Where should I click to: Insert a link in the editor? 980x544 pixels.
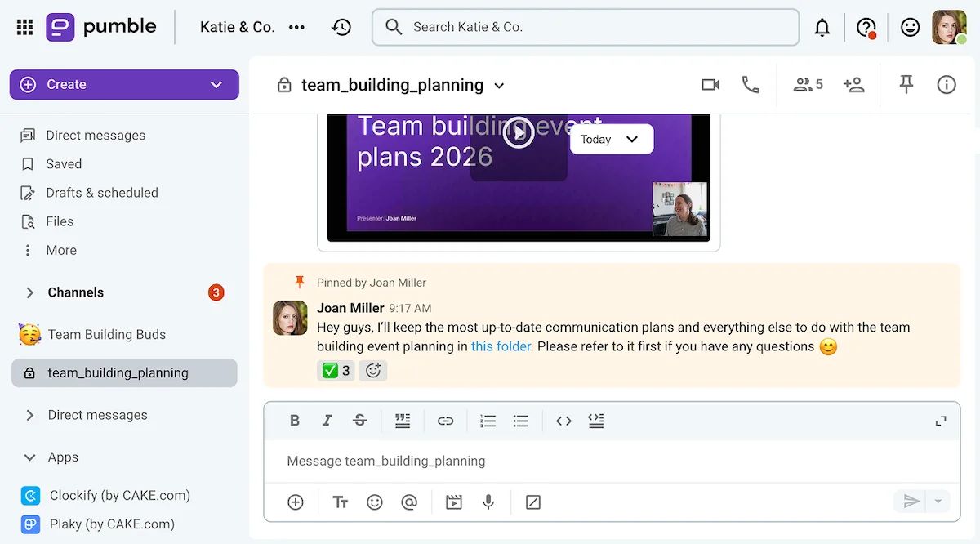pyautogui.click(x=445, y=421)
